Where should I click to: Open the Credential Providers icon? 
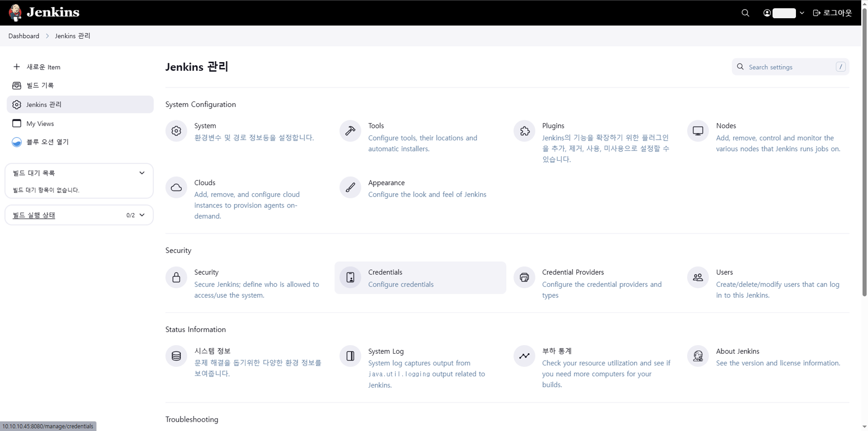coord(524,277)
